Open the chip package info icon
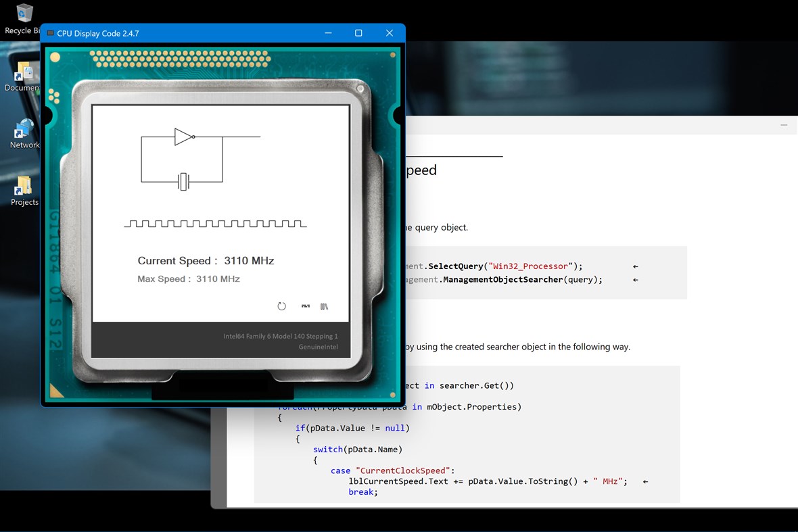The width and height of the screenshot is (798, 532). [324, 306]
